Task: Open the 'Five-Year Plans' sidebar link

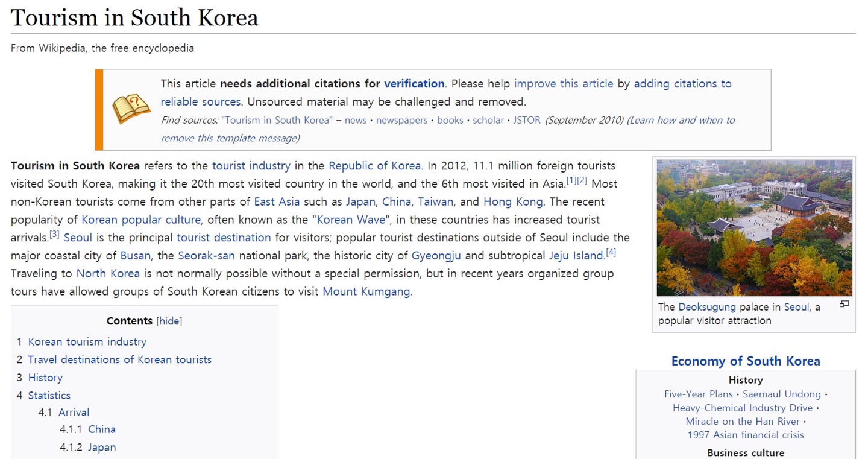Action: (x=699, y=394)
